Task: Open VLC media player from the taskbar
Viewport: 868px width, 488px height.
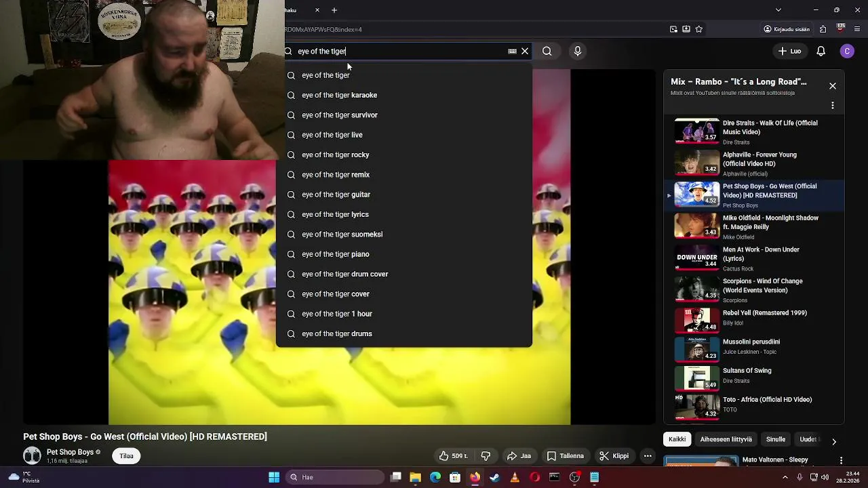Action: tap(515, 477)
